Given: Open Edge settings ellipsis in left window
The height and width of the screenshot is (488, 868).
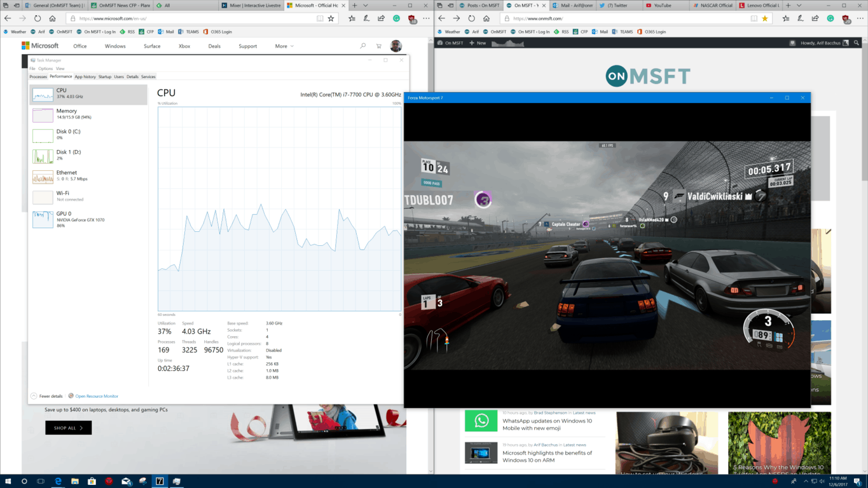Looking at the screenshot, I should (427, 18).
